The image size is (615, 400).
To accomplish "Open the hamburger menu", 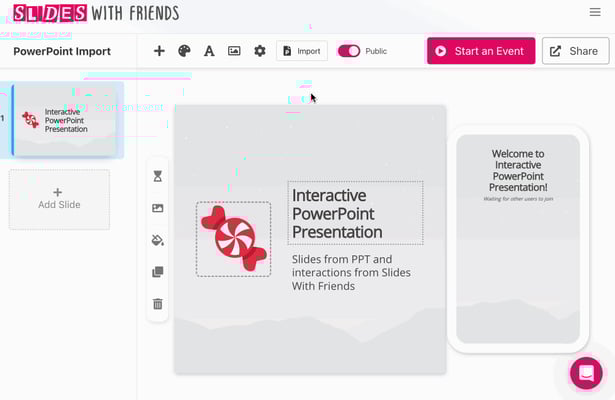I will pos(595,12).
